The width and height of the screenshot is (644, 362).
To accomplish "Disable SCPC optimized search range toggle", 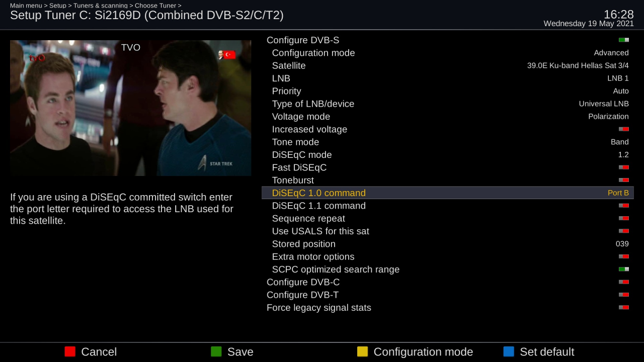I will 624,269.
